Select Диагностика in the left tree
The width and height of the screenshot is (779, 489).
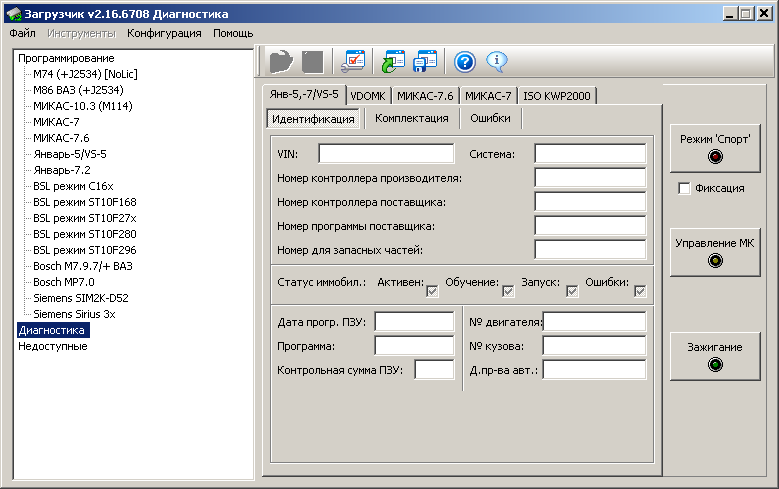click(53, 329)
